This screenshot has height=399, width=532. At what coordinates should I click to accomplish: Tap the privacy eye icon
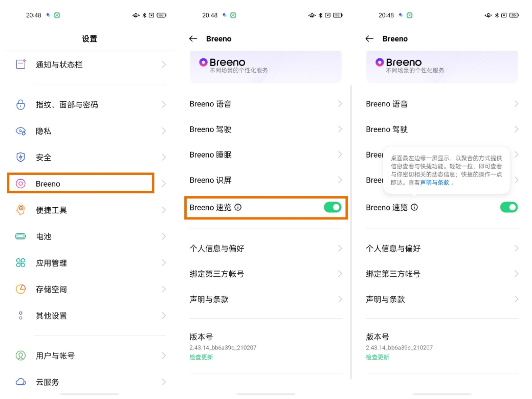pyautogui.click(x=21, y=131)
